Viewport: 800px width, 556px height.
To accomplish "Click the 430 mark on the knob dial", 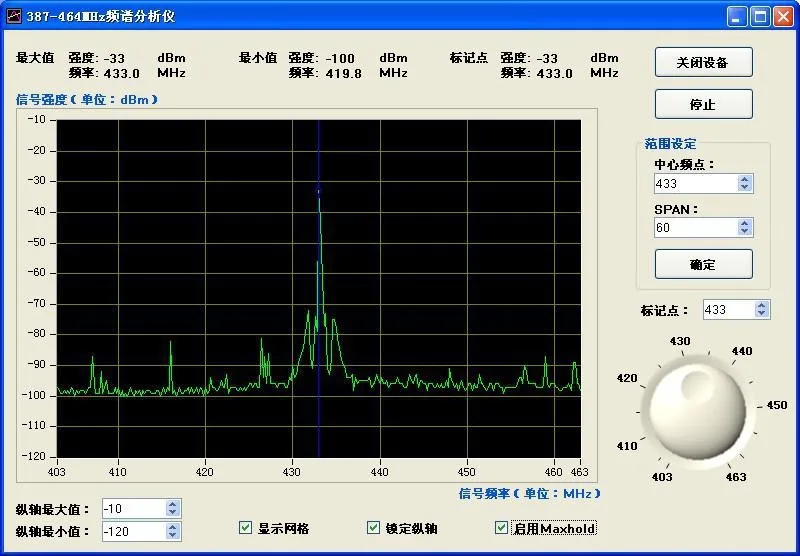I will pos(680,341).
